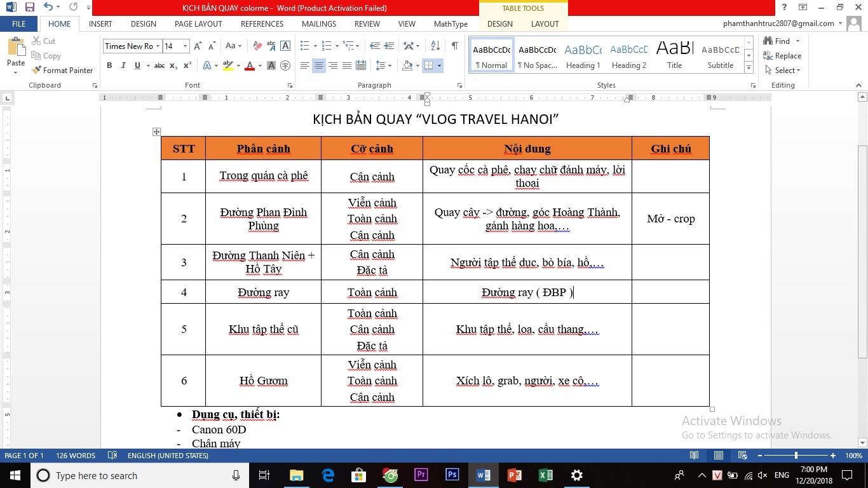Screen dimensions: 868x488
Task: Open the Word icon in the taskbar
Action: (484, 475)
